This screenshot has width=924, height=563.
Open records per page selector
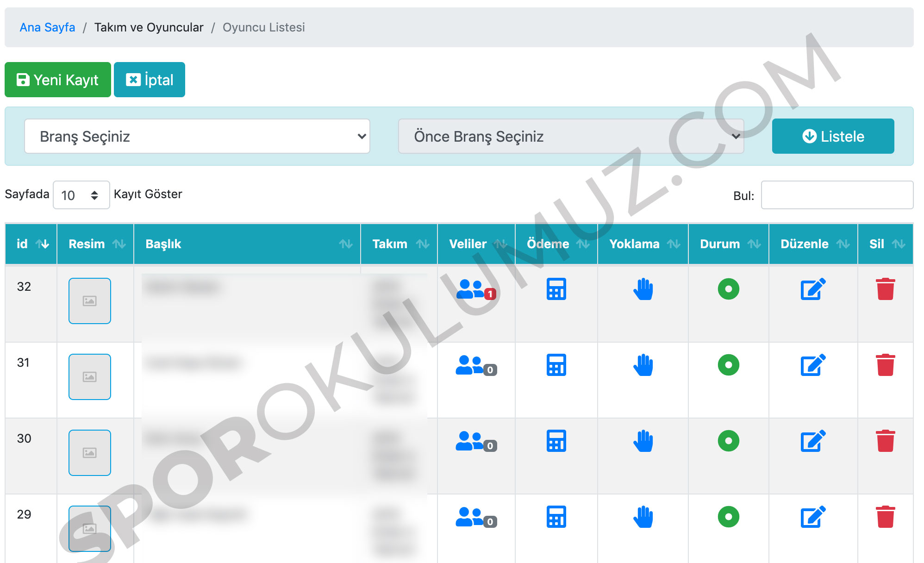(x=81, y=195)
